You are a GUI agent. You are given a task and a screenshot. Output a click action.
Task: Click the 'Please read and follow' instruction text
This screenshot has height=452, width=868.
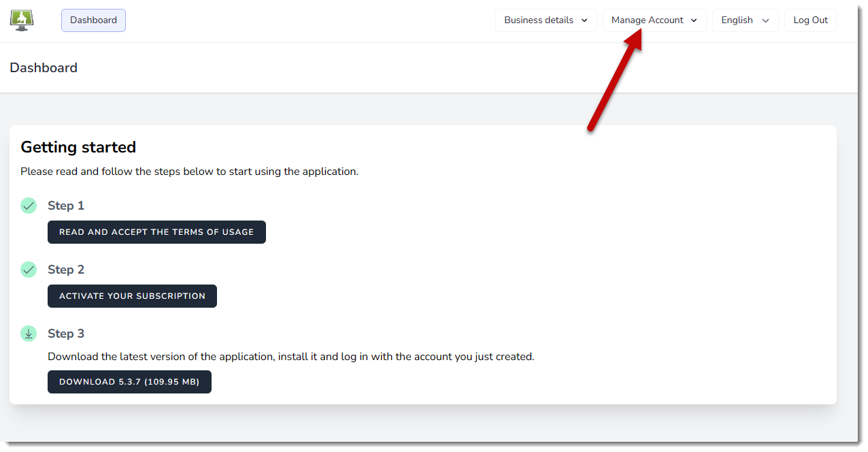tap(189, 172)
